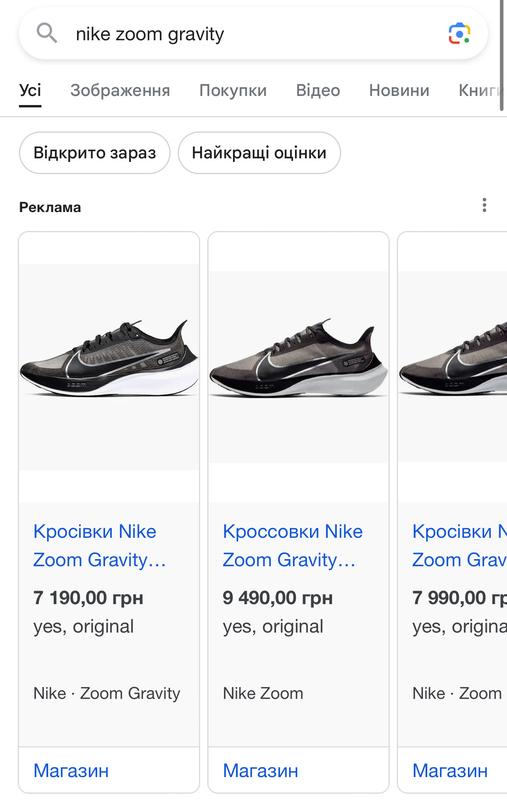Viewport: 507px width, 800px height.
Task: Select the Новини tab
Action: coord(399,90)
